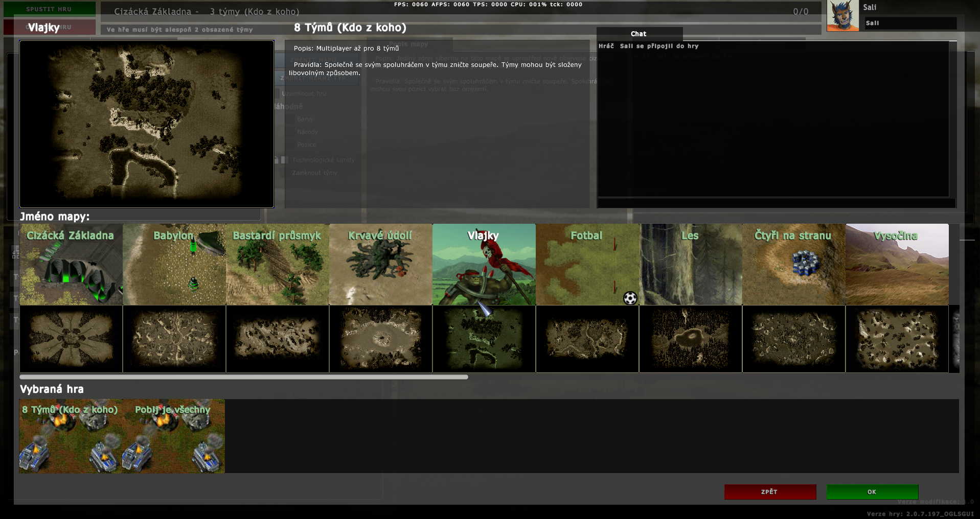
Task: Click the soccer ball icon on Fotbal
Action: click(x=630, y=298)
